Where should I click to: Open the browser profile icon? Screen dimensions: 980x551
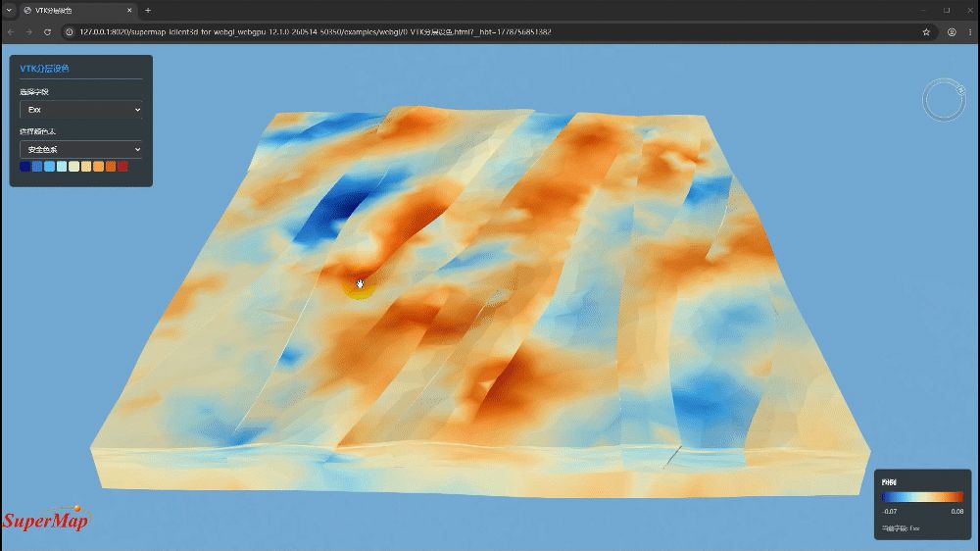pos(952,32)
